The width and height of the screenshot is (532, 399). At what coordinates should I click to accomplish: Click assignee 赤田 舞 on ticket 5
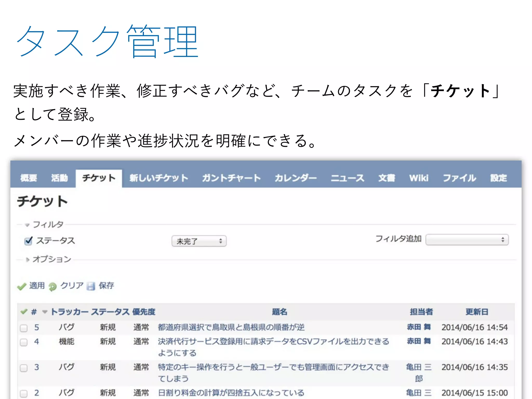click(419, 327)
